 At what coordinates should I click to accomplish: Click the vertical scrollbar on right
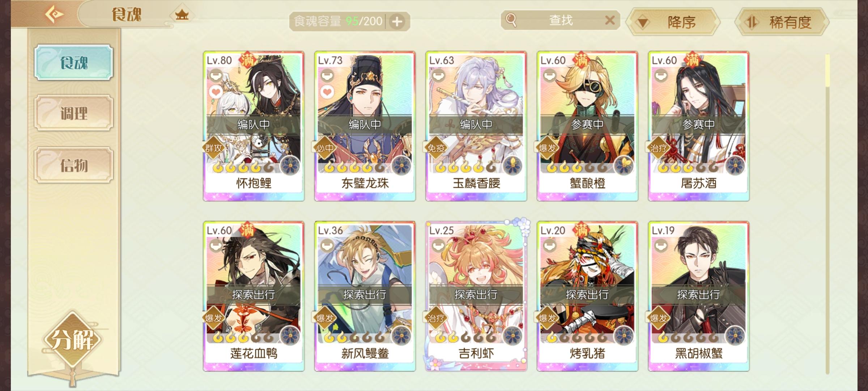click(x=827, y=214)
